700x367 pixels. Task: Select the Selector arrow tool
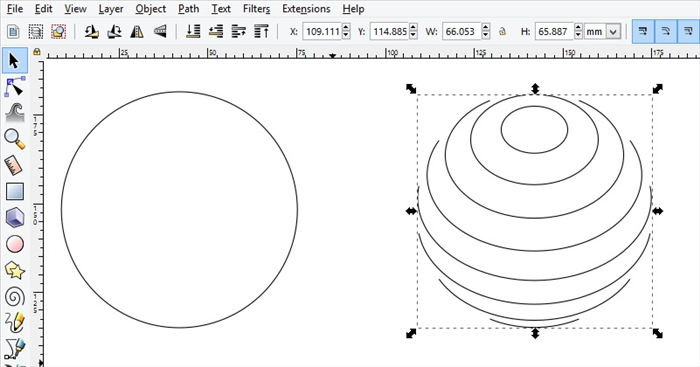[x=14, y=61]
